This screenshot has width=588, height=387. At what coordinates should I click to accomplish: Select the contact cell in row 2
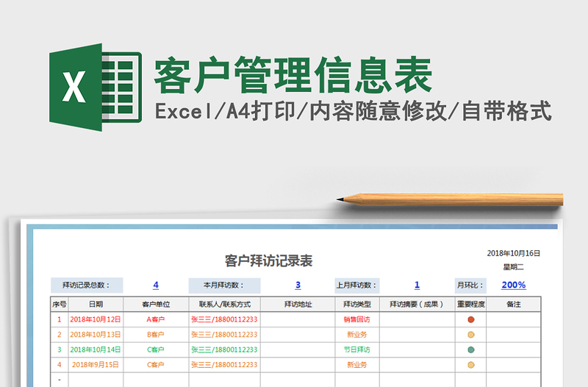click(225, 335)
